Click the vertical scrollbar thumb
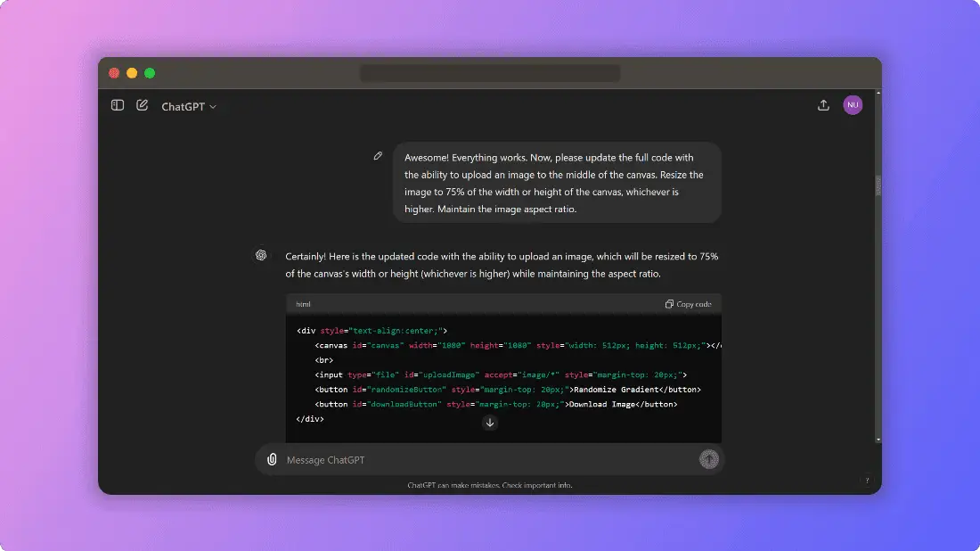980x551 pixels. pos(878,185)
